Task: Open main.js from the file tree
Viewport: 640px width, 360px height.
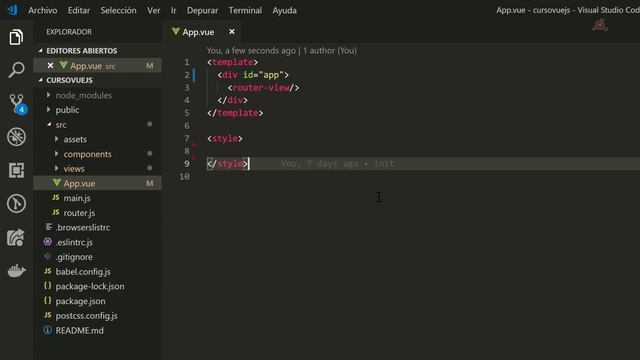Action: click(x=77, y=198)
